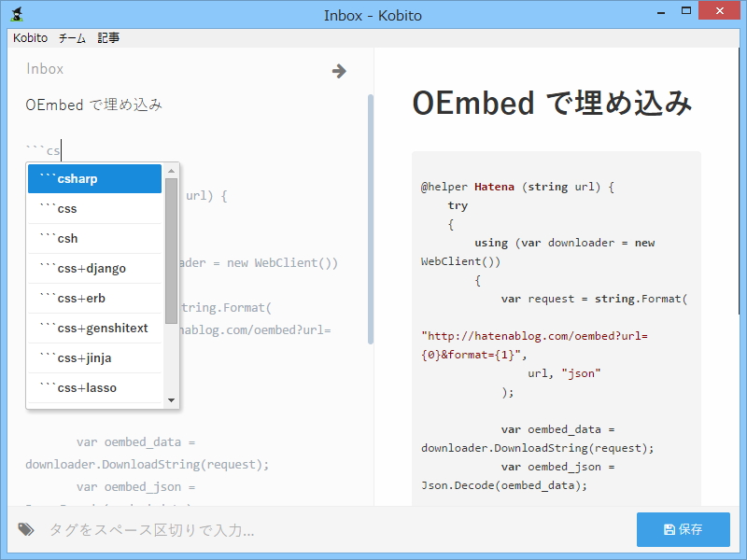Choose ```css suggestion in the list

pos(94,208)
